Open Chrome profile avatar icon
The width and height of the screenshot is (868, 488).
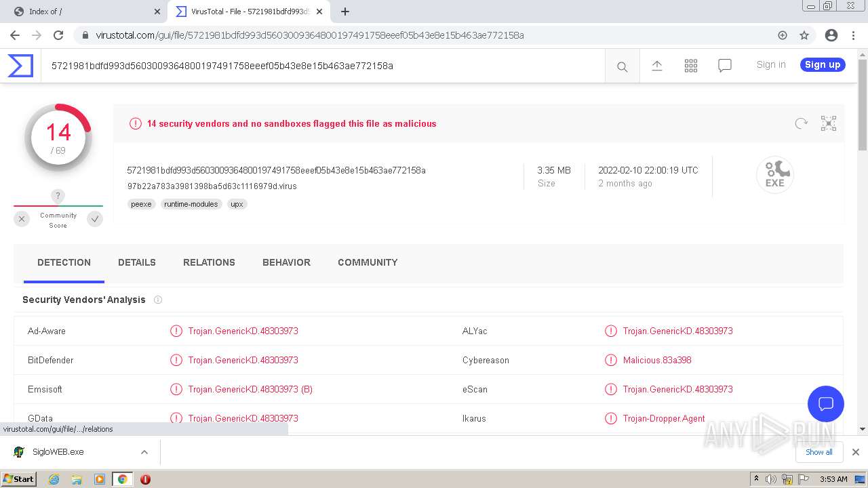click(831, 35)
